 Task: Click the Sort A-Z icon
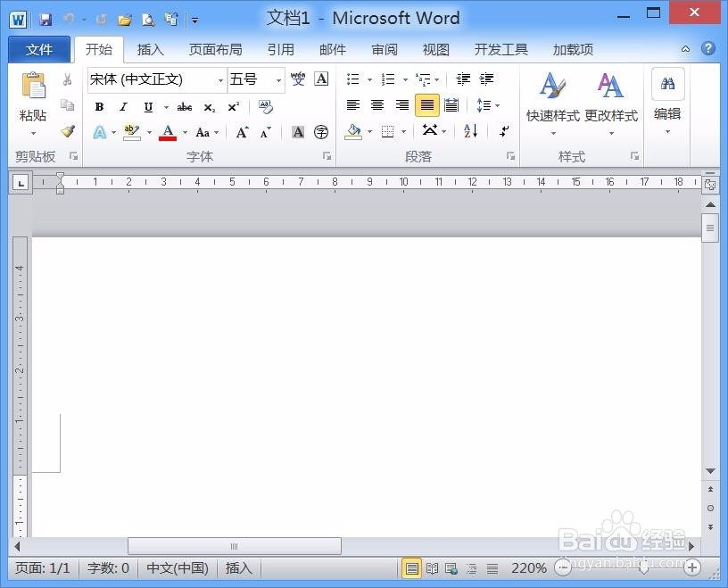470,131
